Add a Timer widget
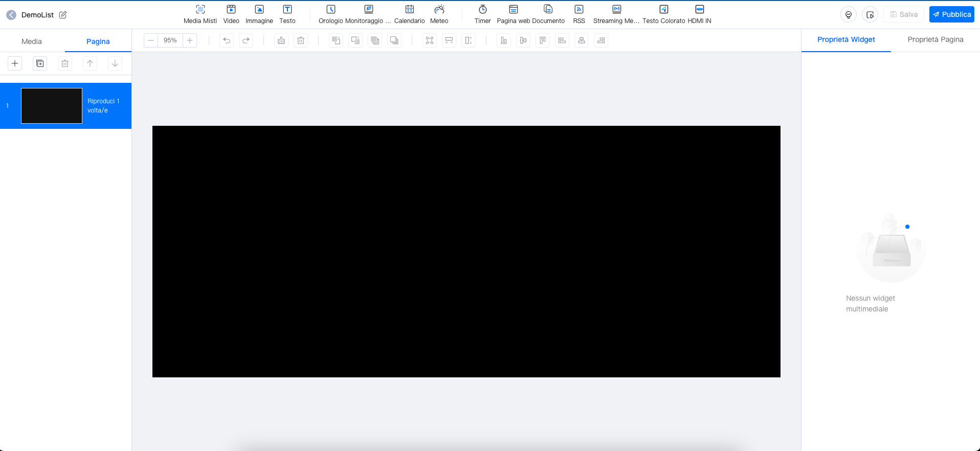Image resolution: width=980 pixels, height=451 pixels. point(482,14)
